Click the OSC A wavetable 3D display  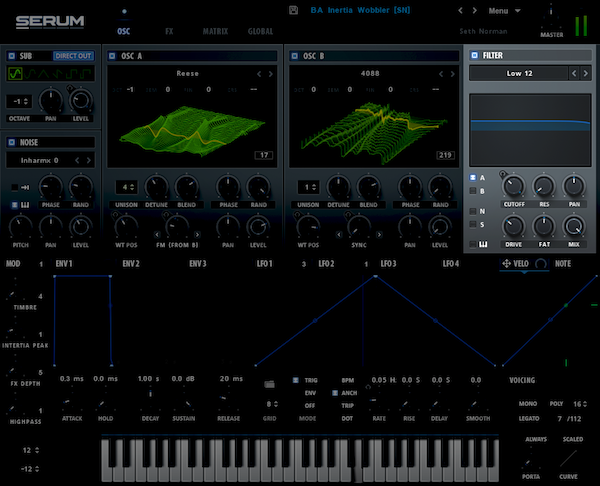[x=192, y=130]
